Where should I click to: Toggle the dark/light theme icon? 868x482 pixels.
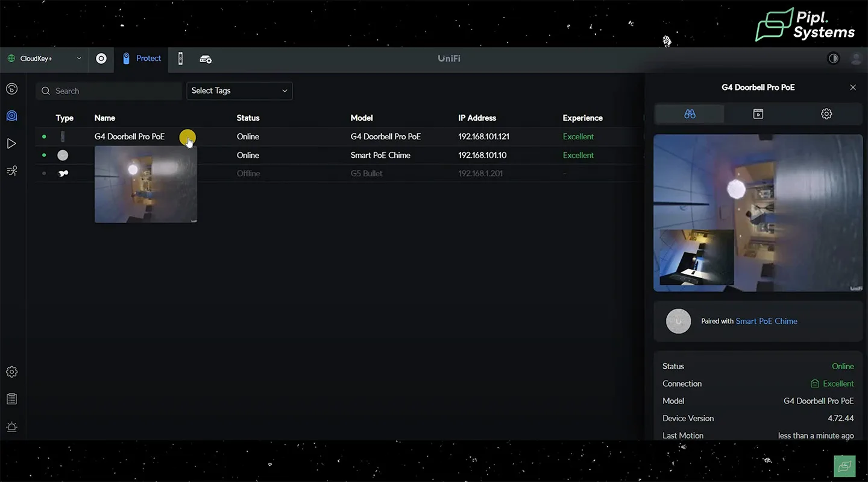[834, 59]
